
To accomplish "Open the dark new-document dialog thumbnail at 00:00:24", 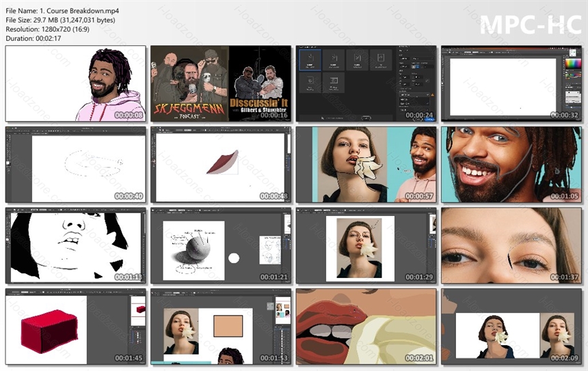I will pos(366,84).
